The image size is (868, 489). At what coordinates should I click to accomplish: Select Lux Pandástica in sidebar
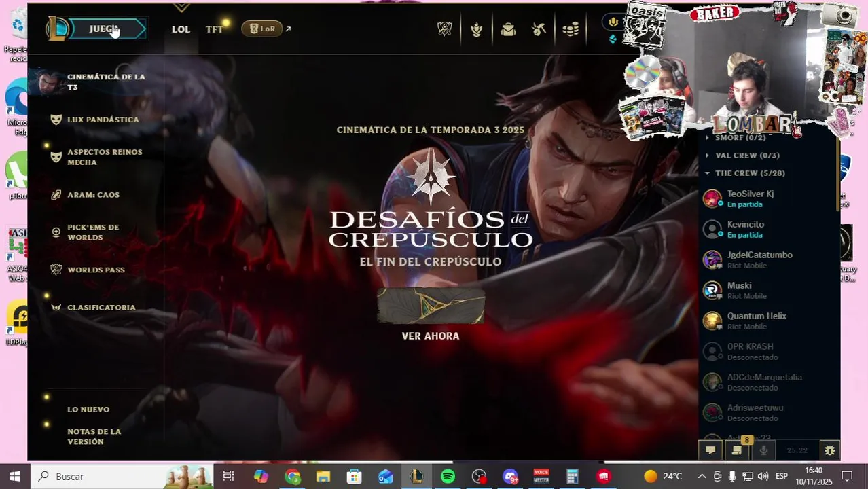coord(103,120)
